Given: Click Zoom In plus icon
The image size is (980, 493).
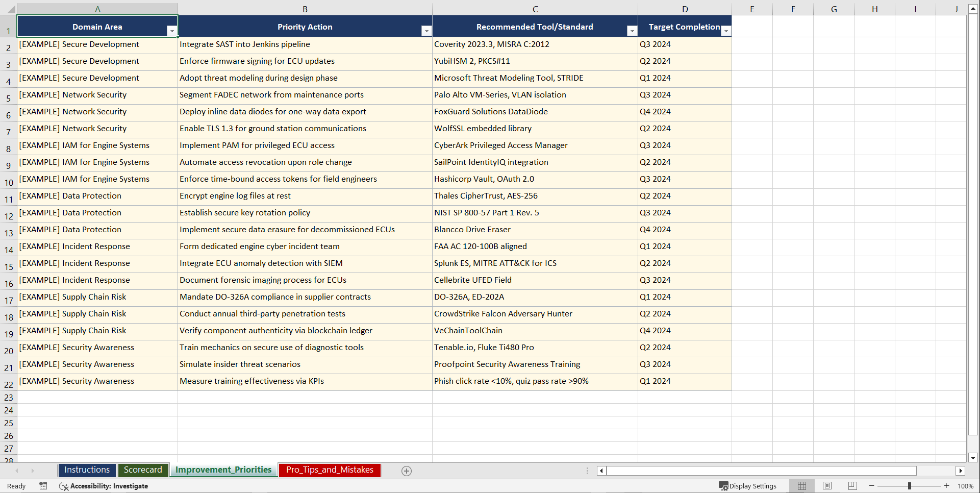Looking at the screenshot, I should click(x=946, y=486).
